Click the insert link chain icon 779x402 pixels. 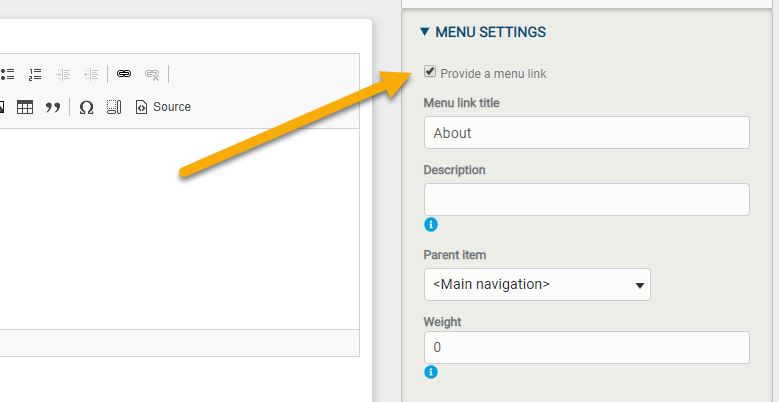coord(124,74)
